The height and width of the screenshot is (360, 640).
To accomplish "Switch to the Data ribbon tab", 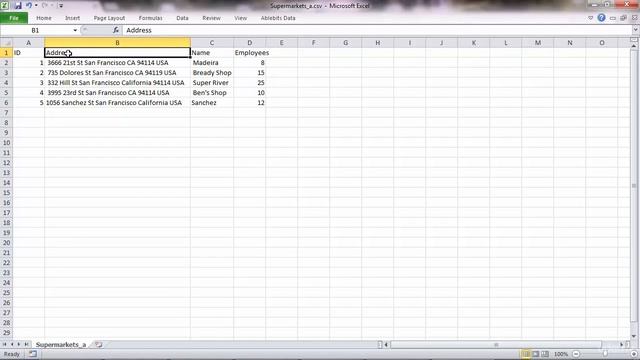I will tap(182, 18).
